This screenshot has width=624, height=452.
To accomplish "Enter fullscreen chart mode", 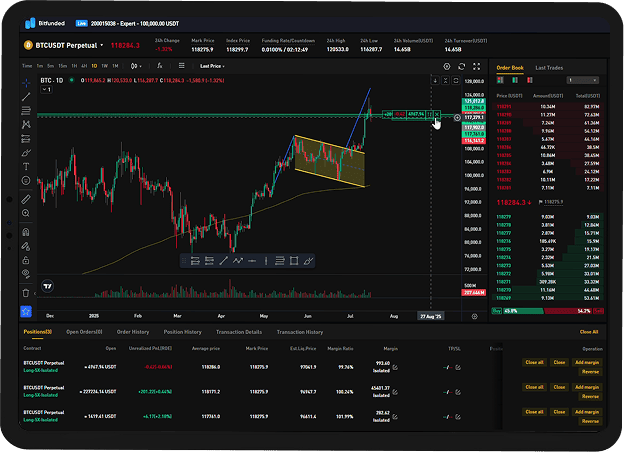I will (478, 66).
